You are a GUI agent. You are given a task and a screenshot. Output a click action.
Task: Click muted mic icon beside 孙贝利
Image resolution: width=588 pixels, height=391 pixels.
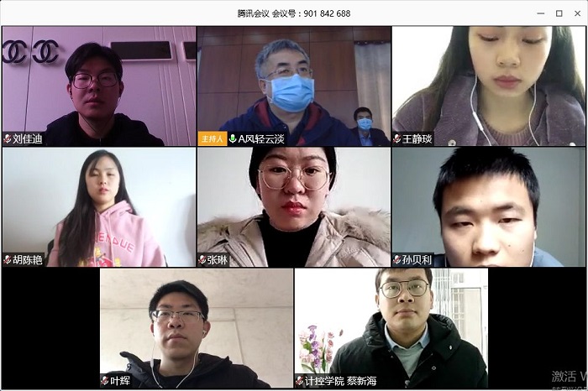coord(397,259)
